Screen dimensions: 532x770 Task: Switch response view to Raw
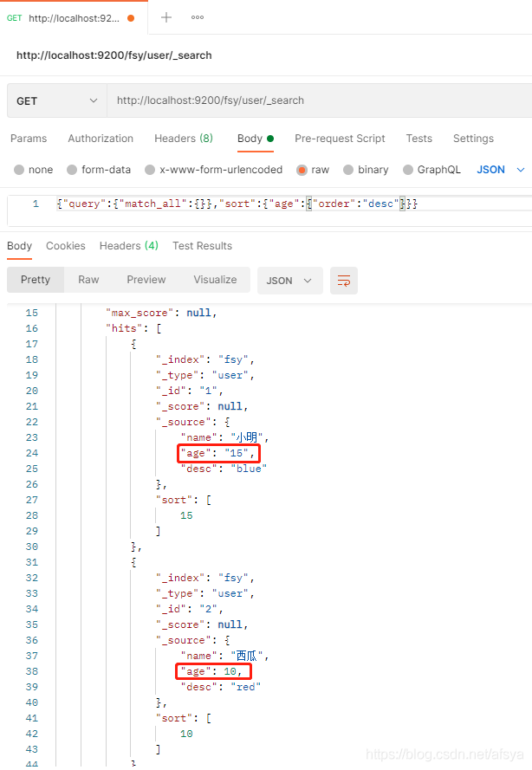pyautogui.click(x=88, y=280)
